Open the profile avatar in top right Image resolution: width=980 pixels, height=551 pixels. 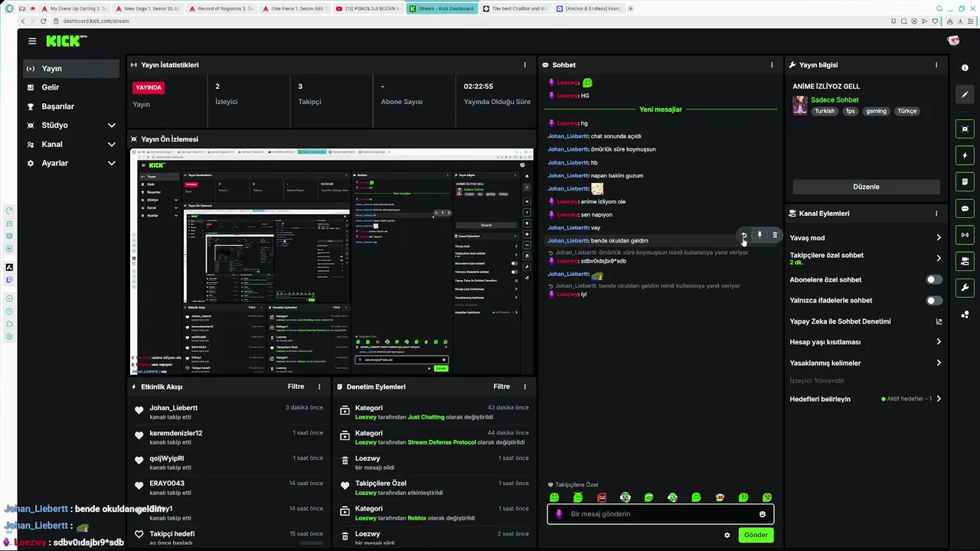coord(953,41)
